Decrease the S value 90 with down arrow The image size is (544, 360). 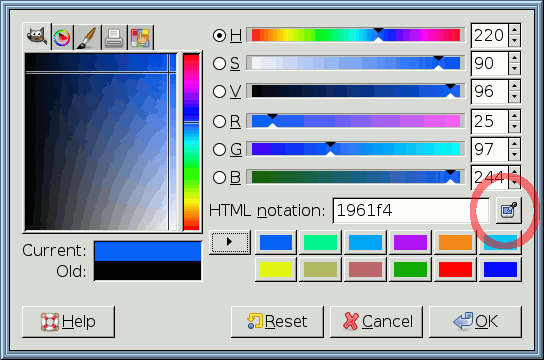515,69
